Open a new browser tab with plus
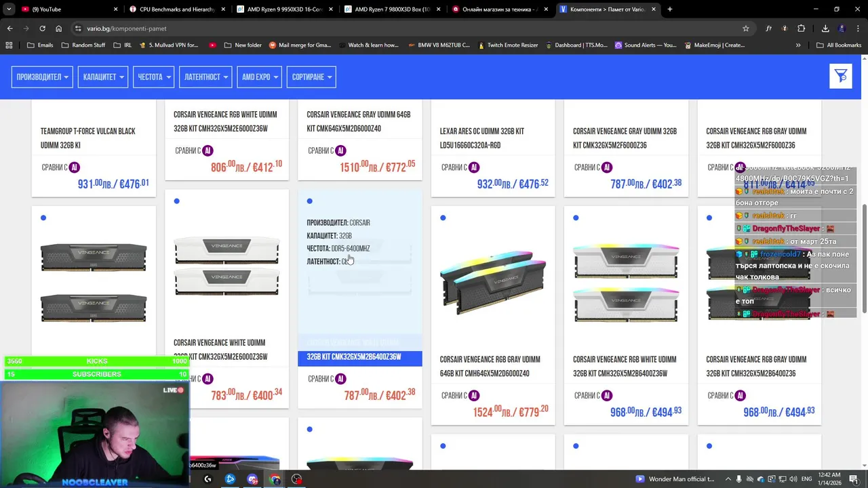The width and height of the screenshot is (868, 488). click(x=670, y=9)
